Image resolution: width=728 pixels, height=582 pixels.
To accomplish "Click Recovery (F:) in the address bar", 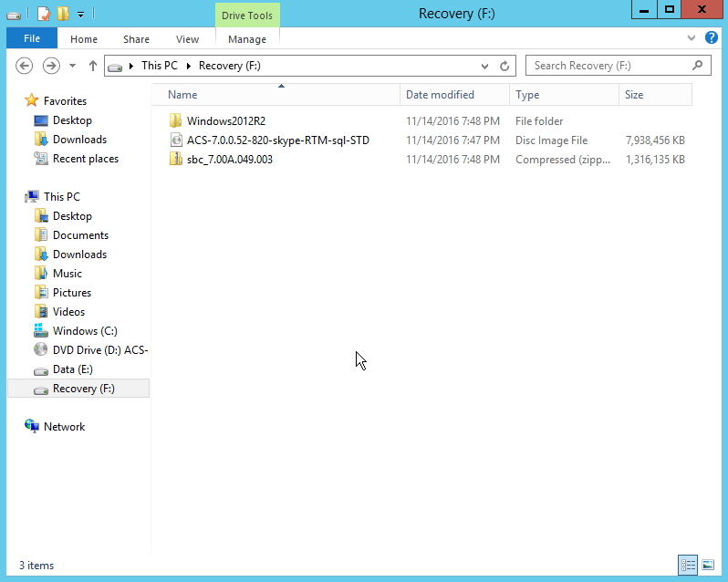I will click(229, 66).
